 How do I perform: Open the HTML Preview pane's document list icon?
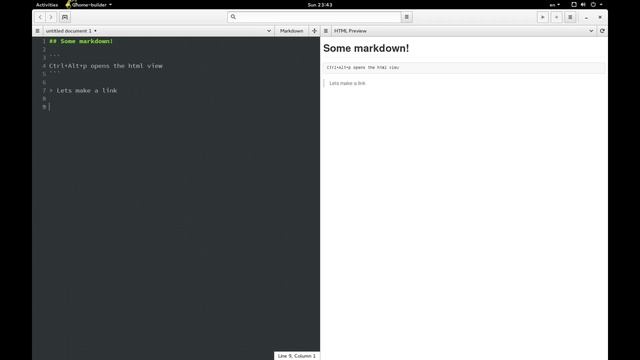tap(326, 31)
